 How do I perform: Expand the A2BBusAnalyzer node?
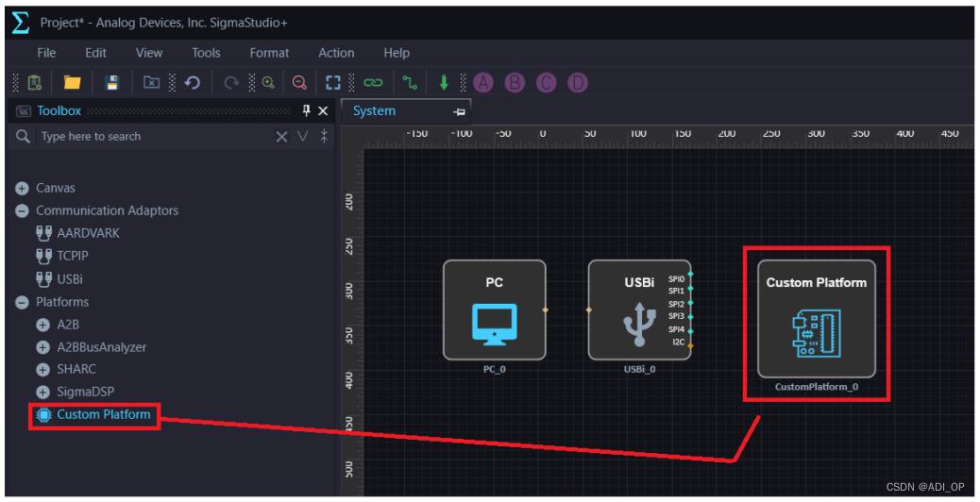coord(42,347)
